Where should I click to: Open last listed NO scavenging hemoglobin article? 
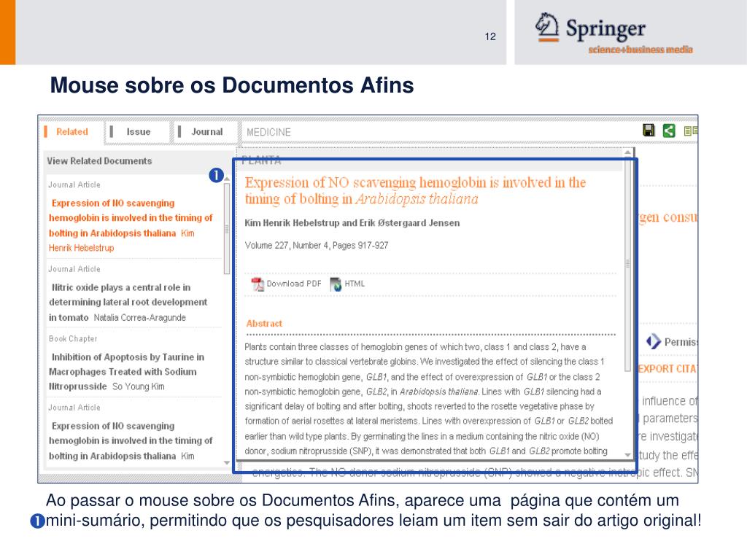click(130, 441)
